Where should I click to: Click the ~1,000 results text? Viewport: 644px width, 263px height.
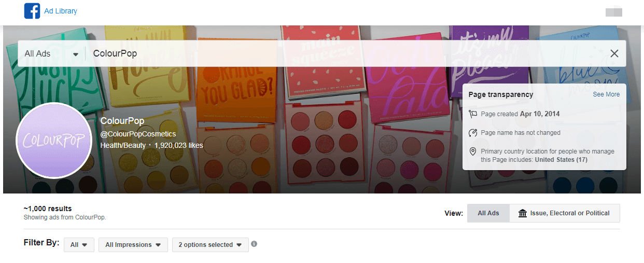tap(48, 209)
